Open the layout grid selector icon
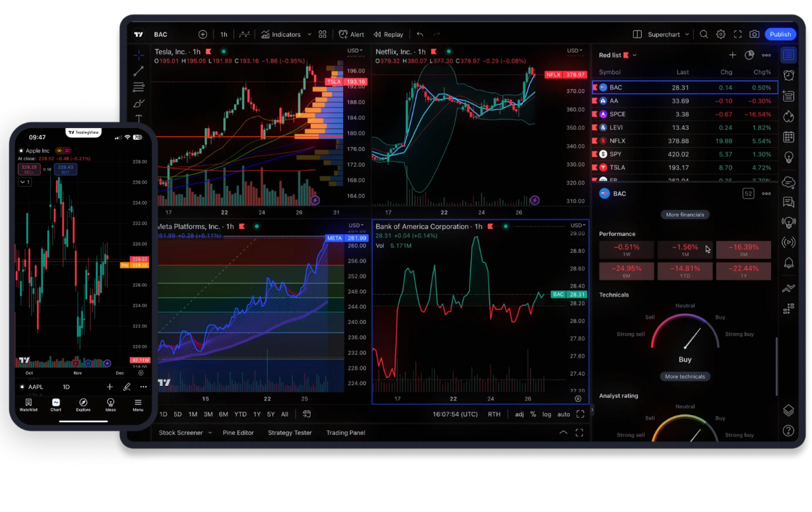The image size is (812, 512). [x=323, y=34]
